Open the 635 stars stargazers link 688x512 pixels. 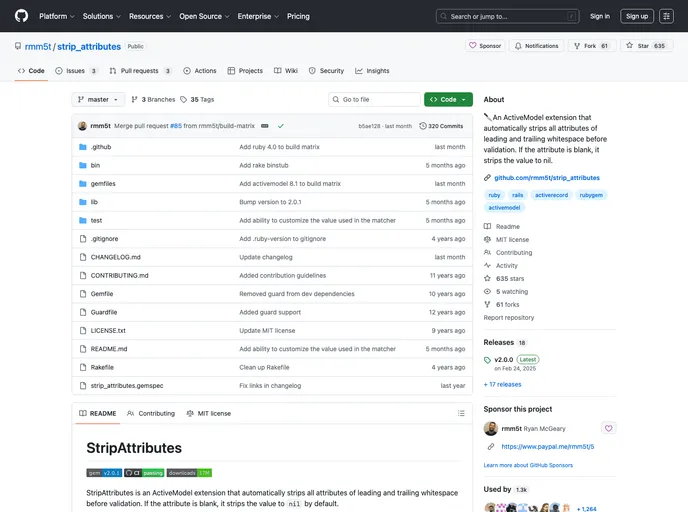click(504, 279)
